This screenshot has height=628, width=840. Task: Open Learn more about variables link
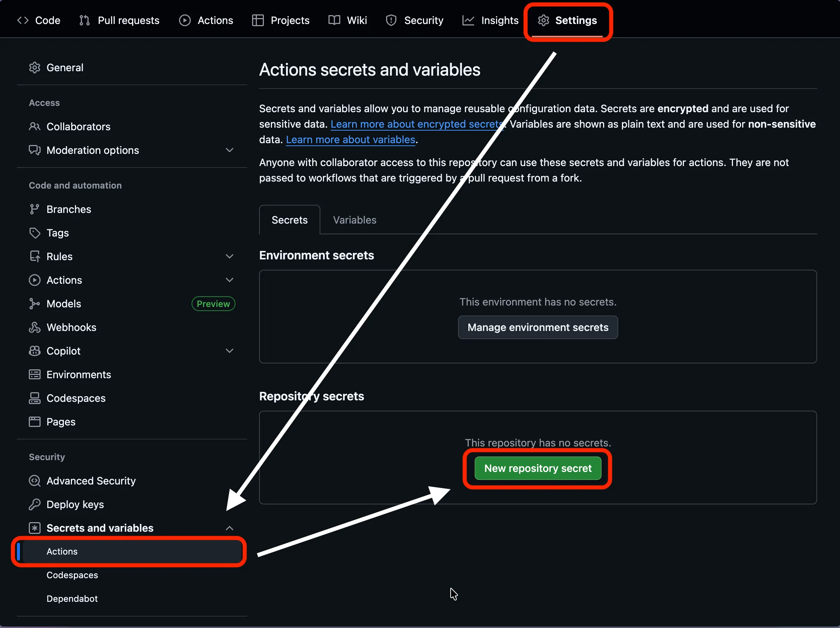point(350,140)
